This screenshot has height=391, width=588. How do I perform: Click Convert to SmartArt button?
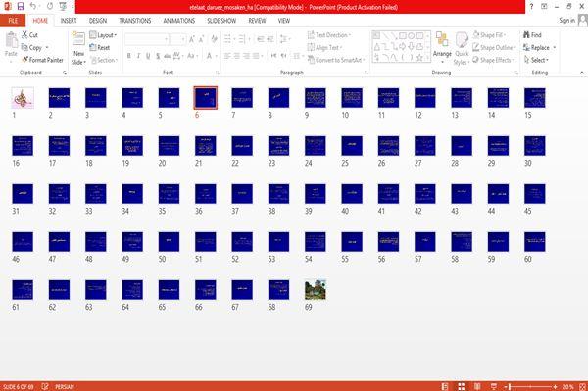(x=336, y=60)
